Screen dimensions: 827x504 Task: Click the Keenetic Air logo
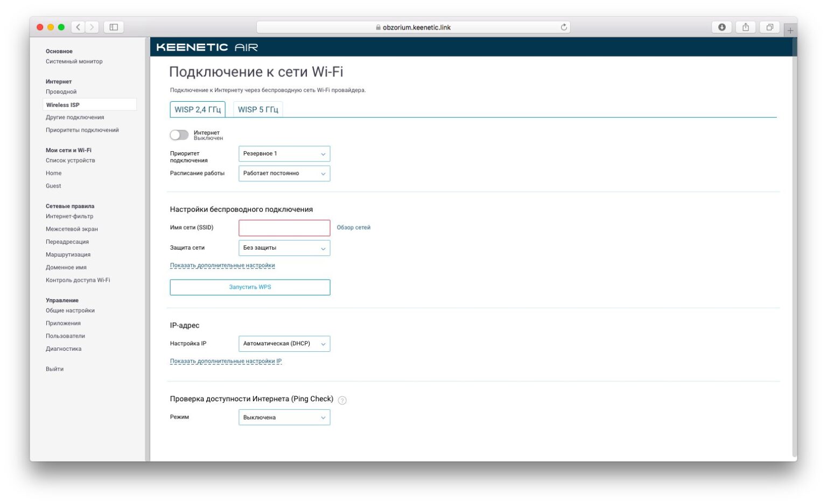tap(207, 47)
